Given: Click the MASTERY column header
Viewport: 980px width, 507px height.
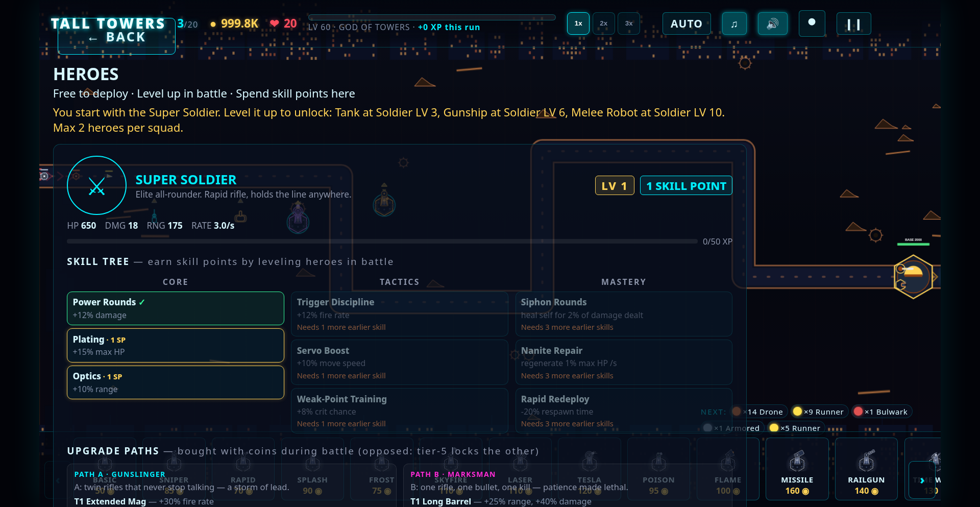Looking at the screenshot, I should tap(624, 282).
